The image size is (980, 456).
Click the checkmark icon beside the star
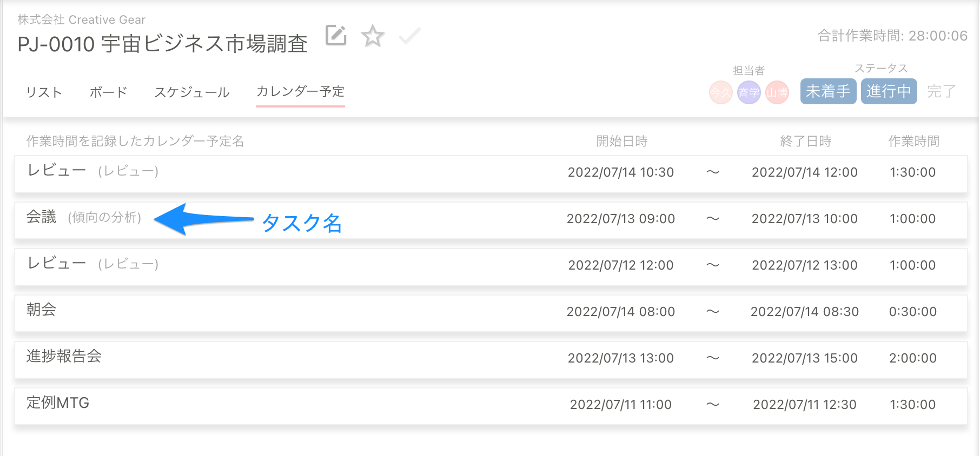[409, 36]
